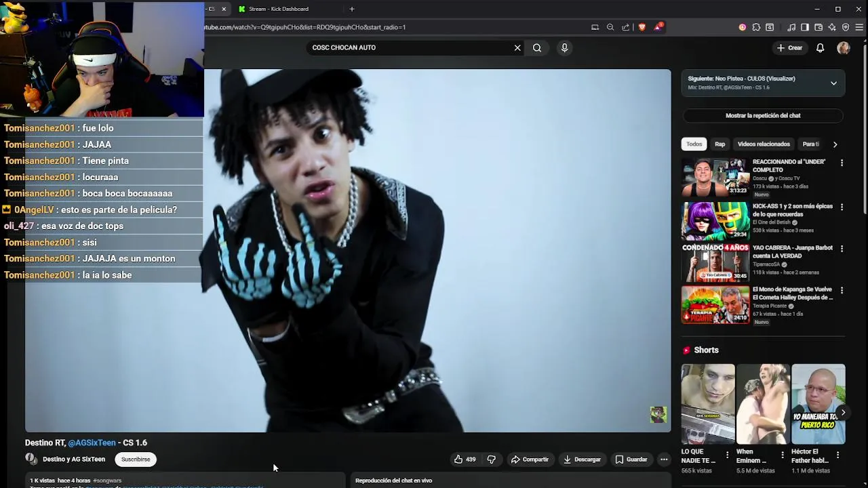Screen dimensions: 868x488
Task: Open Brave Wallet icon
Action: pos(818,27)
